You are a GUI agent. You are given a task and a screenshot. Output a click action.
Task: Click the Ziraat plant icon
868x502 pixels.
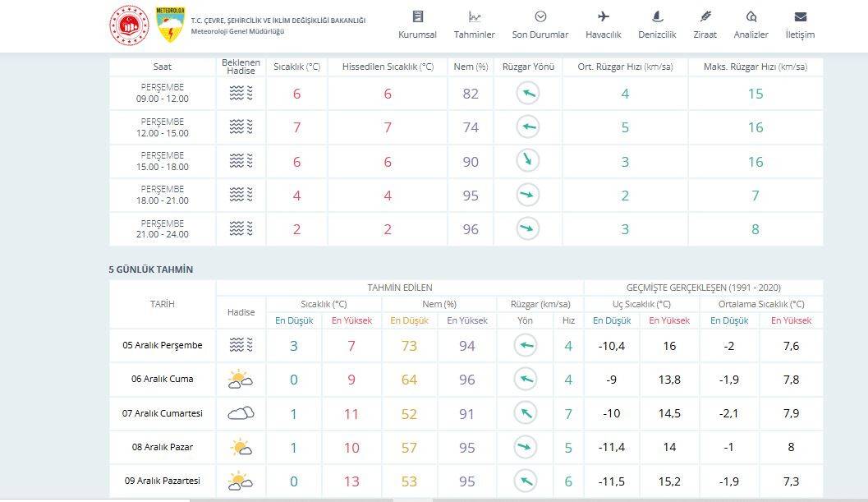pos(705,16)
